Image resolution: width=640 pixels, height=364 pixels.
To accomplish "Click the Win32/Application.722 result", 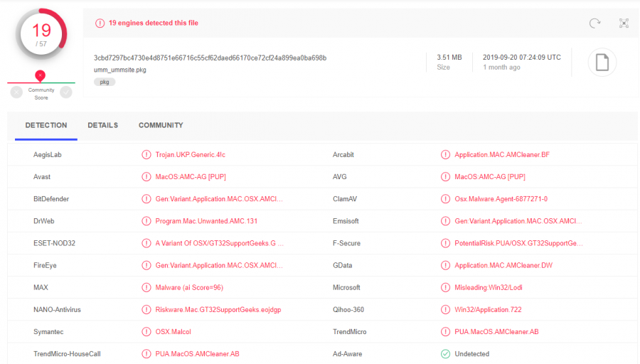I will pos(488,310).
